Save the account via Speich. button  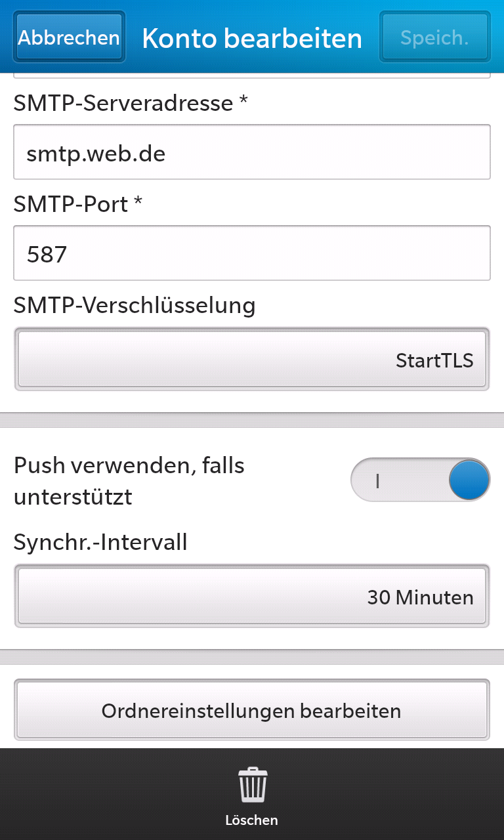point(434,37)
